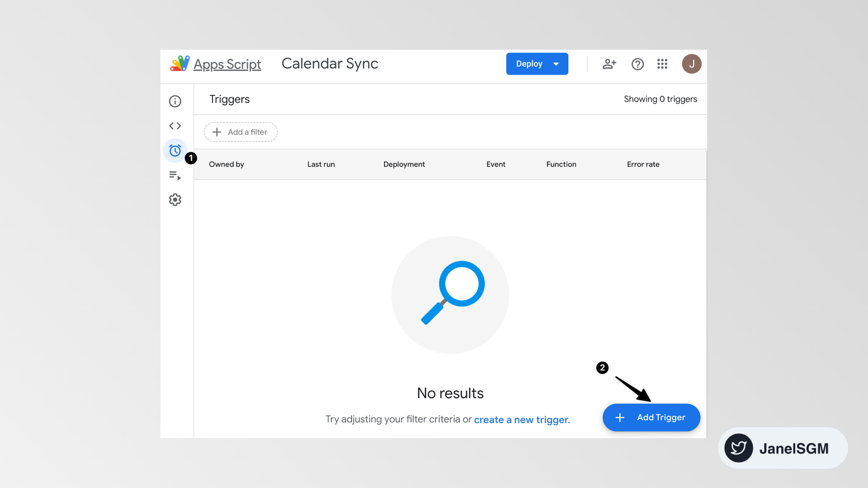Click the Deployment column header

tap(404, 164)
